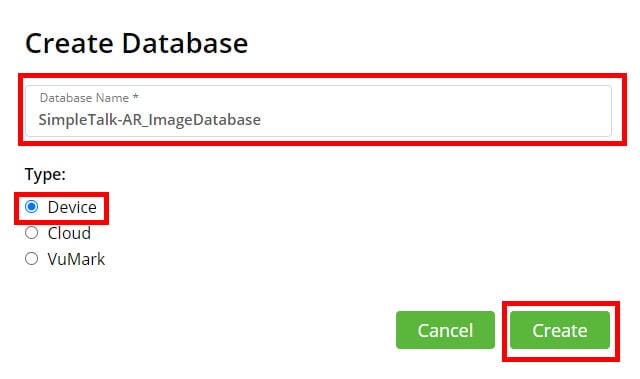The width and height of the screenshot is (640, 379).
Task: Choose Cloud as the database type
Action: (x=31, y=233)
